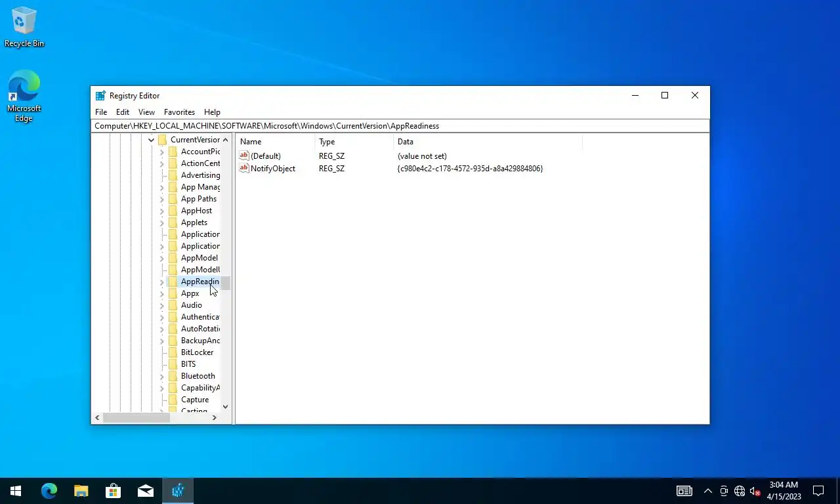Click the horizontal scrollbar left arrow
The height and width of the screenshot is (504, 840).
coord(97,417)
